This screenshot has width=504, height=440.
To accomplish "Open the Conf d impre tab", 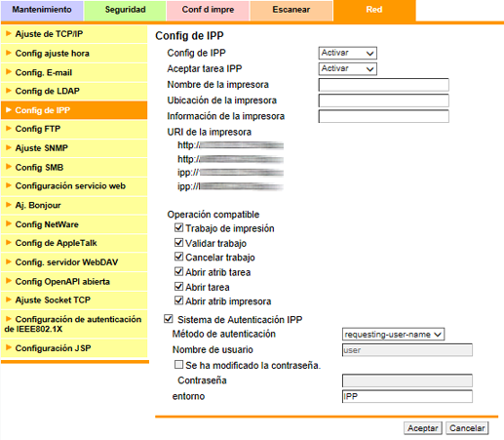I will [x=208, y=10].
